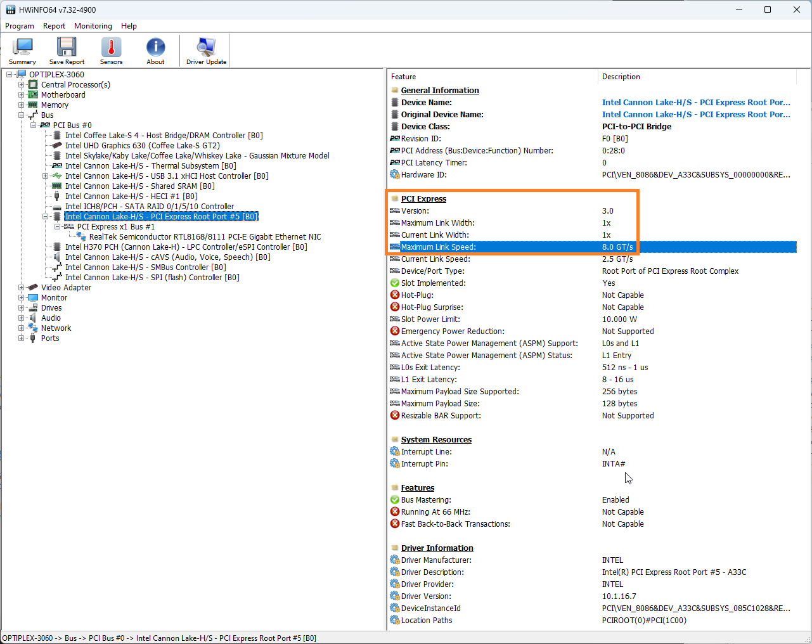Viewport: 812px width, 644px height.
Task: Collapse the PCI Bus #0 node
Action: point(34,125)
